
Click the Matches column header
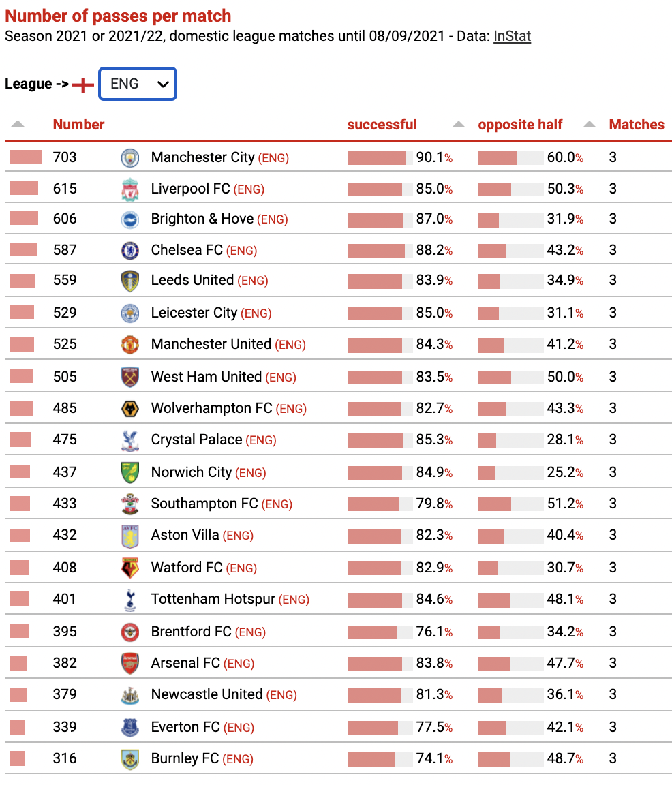click(637, 125)
